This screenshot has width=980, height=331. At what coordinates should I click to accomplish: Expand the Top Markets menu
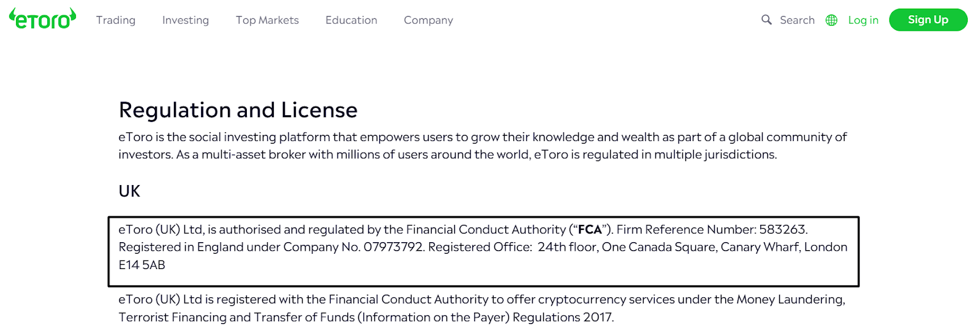(x=267, y=20)
